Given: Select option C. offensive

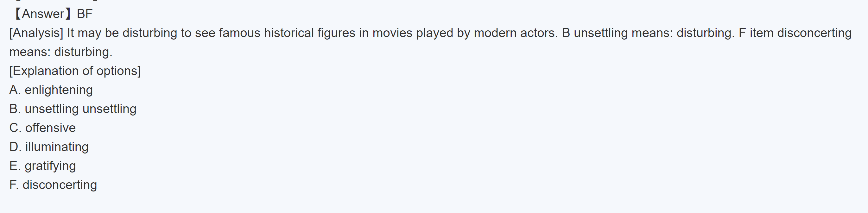Looking at the screenshot, I should [x=42, y=128].
